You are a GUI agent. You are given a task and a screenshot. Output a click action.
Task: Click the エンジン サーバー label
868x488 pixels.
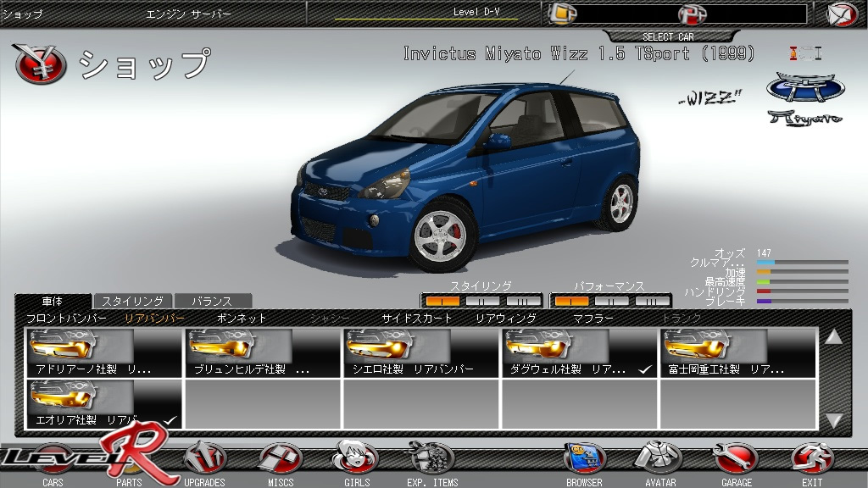point(188,14)
